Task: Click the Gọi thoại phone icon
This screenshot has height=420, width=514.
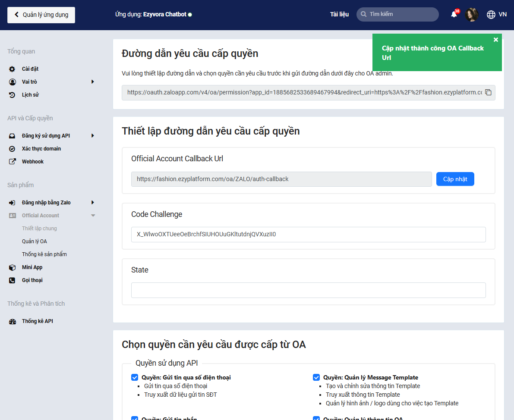Action: click(x=12, y=280)
